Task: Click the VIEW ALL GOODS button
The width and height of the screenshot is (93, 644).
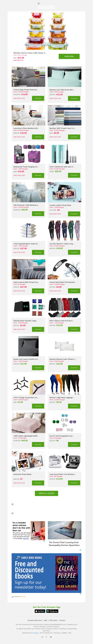Action: point(46,493)
